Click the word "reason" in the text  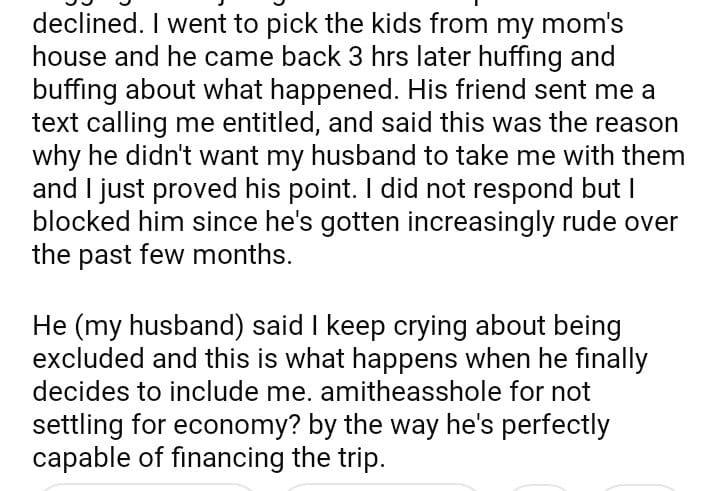pyautogui.click(x=630, y=124)
